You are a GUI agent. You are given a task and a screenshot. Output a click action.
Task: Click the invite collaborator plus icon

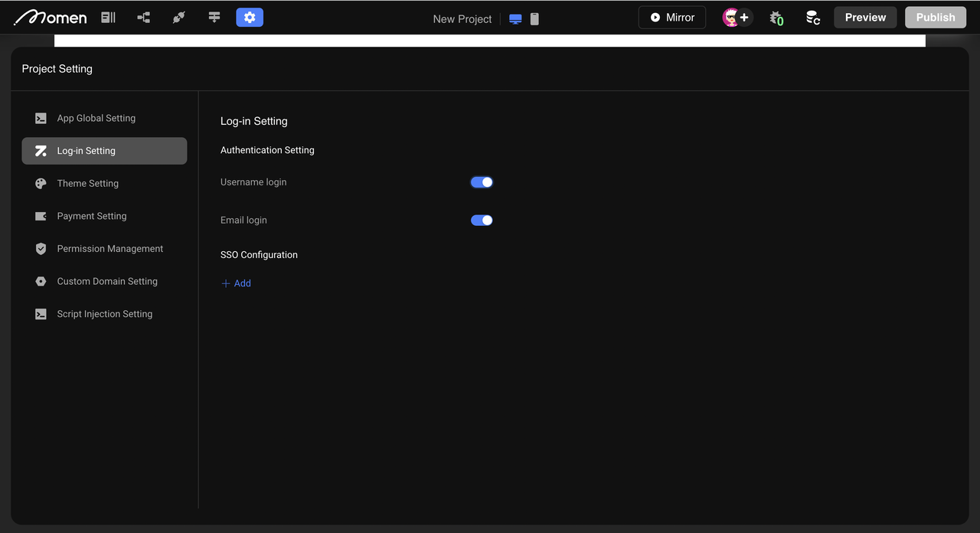(743, 17)
